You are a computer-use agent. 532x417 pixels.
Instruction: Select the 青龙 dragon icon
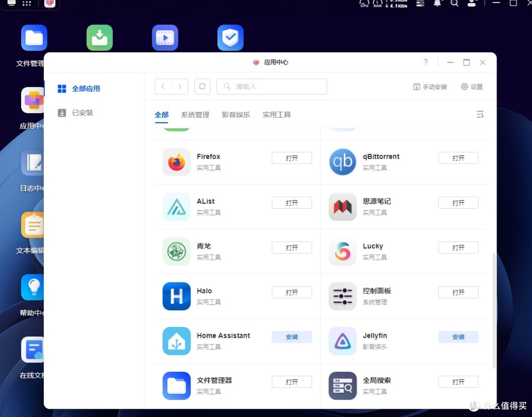[176, 251]
